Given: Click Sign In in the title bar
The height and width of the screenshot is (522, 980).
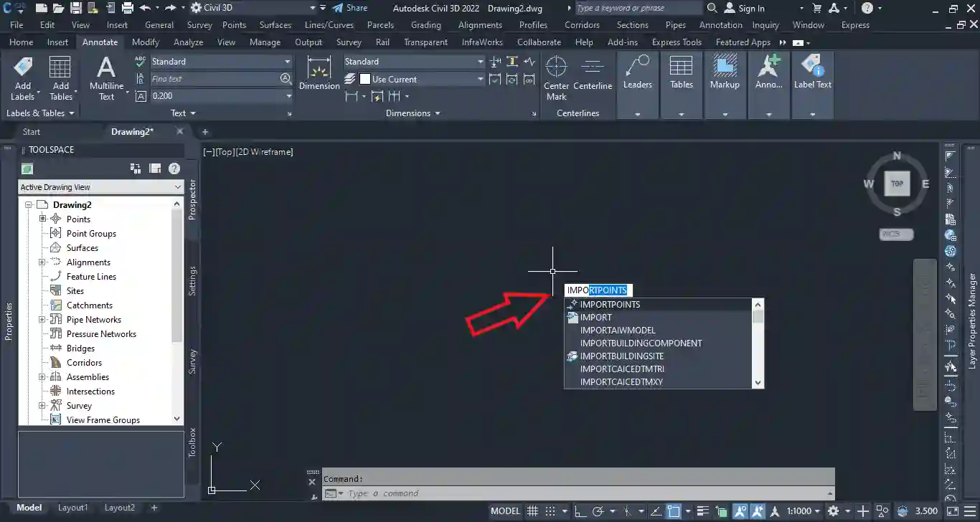Looking at the screenshot, I should pos(750,9).
